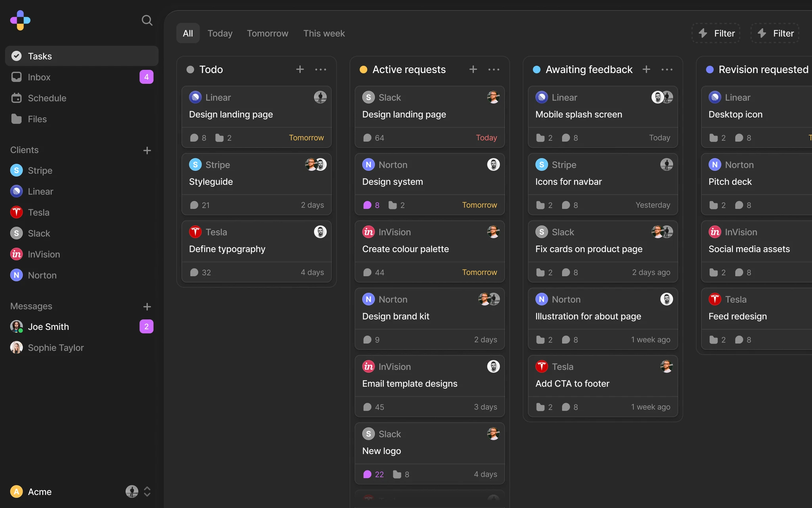Open Awaiting feedback more options menu
This screenshot has width=812, height=508.
pyautogui.click(x=667, y=69)
